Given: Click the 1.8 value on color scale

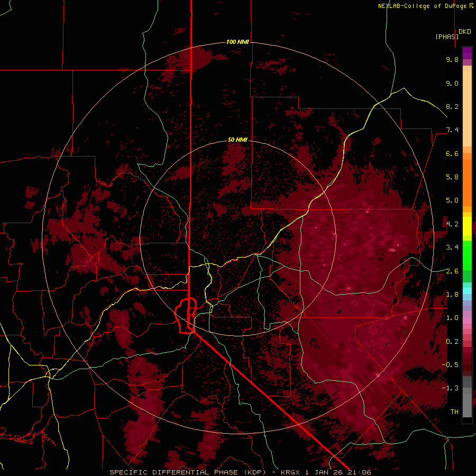Looking at the screenshot, I should pos(452,295).
